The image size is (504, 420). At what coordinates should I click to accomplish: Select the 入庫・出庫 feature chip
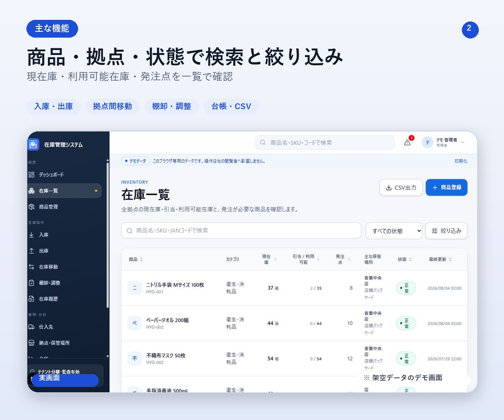(54, 107)
